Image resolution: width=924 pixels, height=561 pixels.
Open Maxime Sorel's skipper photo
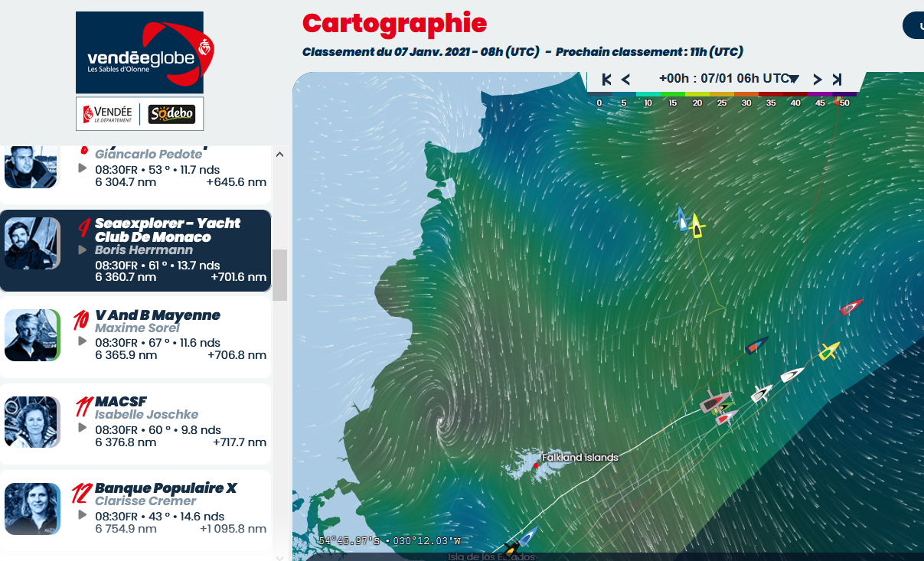(x=32, y=335)
